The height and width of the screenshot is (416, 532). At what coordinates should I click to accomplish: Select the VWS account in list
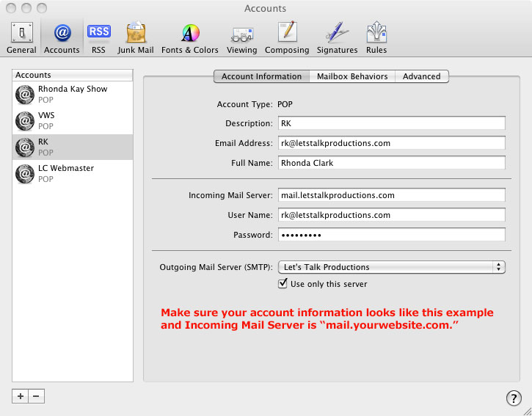tap(73, 120)
